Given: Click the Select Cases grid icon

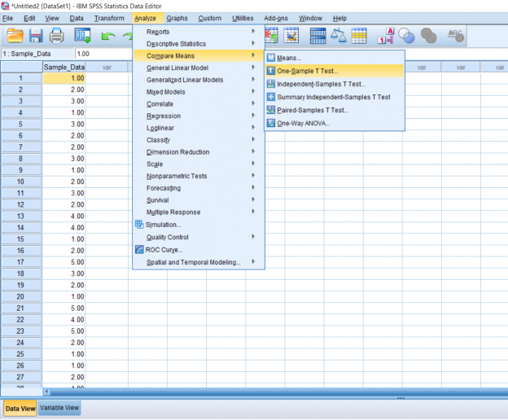Looking at the screenshot, I should (x=359, y=36).
